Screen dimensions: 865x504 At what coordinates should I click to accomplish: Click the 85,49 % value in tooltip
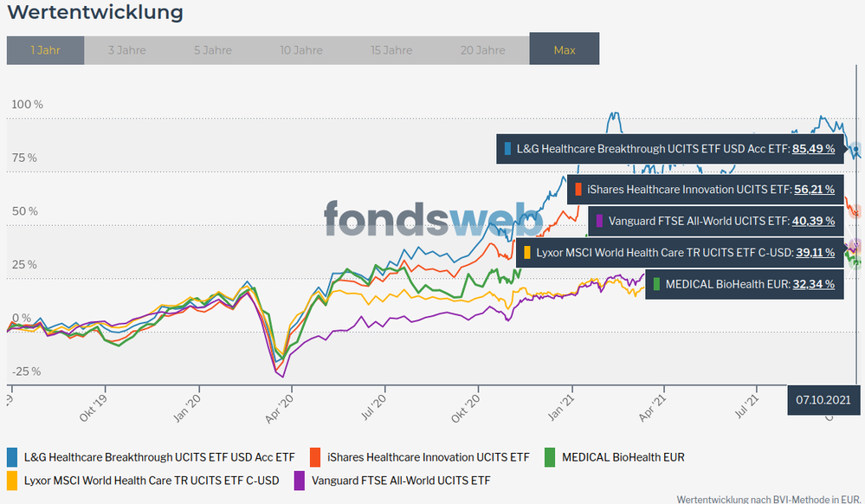tap(814, 148)
